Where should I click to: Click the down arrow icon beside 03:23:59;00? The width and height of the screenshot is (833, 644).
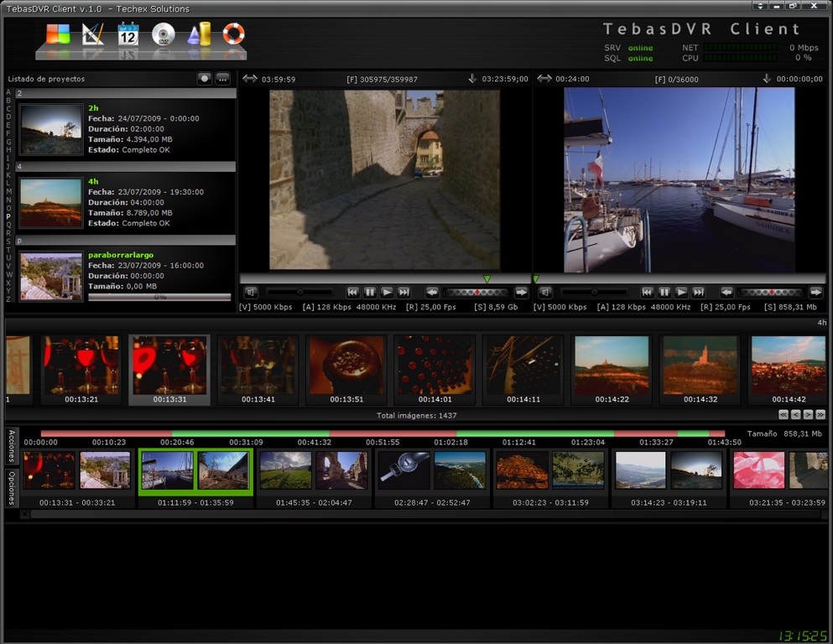472,79
